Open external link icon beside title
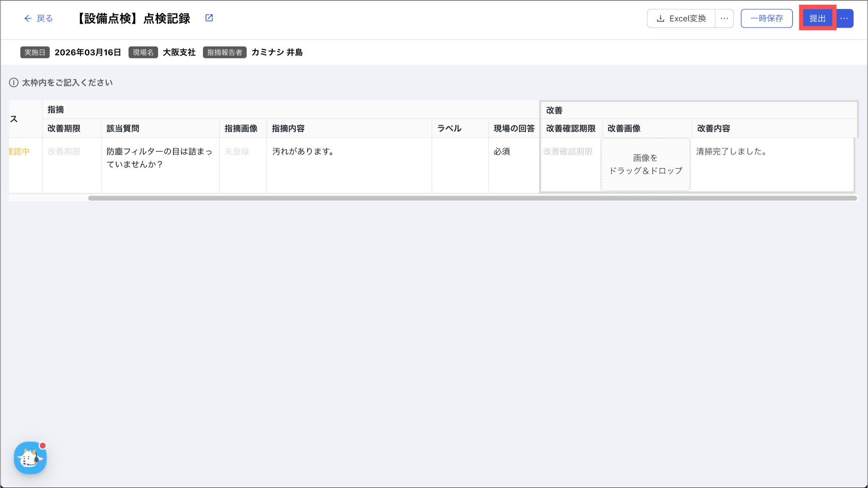This screenshot has width=868, height=488. (209, 18)
